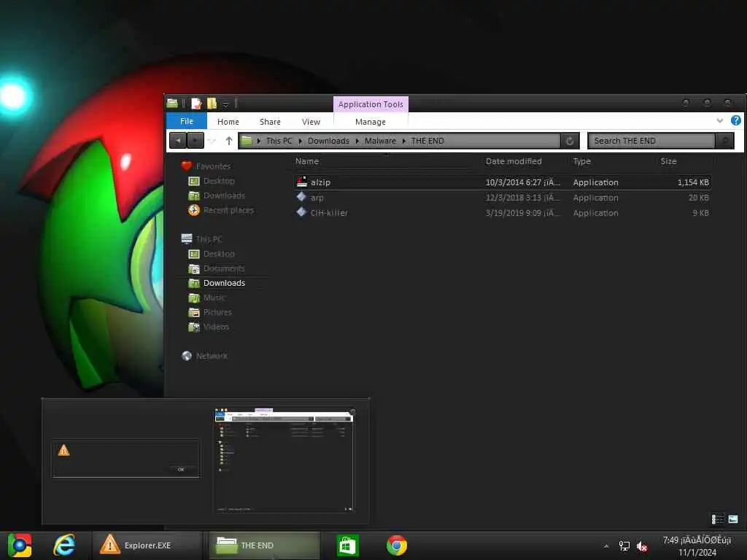Go up one folder level

coord(228,141)
